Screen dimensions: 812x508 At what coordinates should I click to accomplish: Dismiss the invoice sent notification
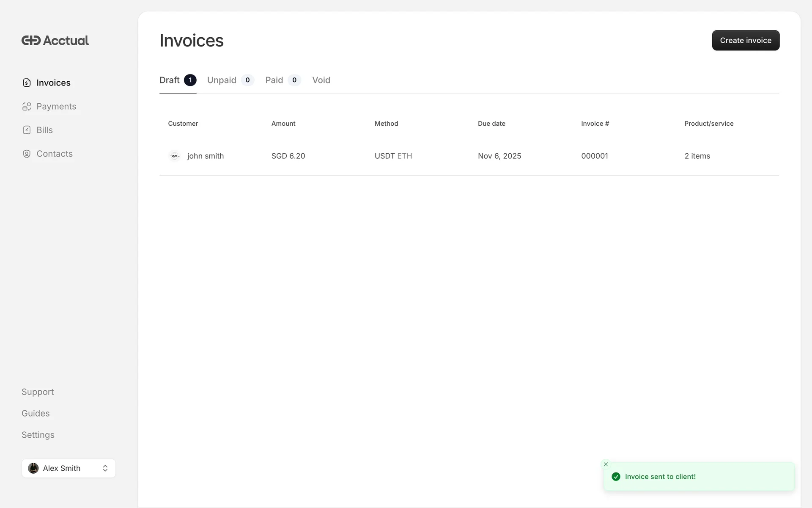tap(606, 464)
